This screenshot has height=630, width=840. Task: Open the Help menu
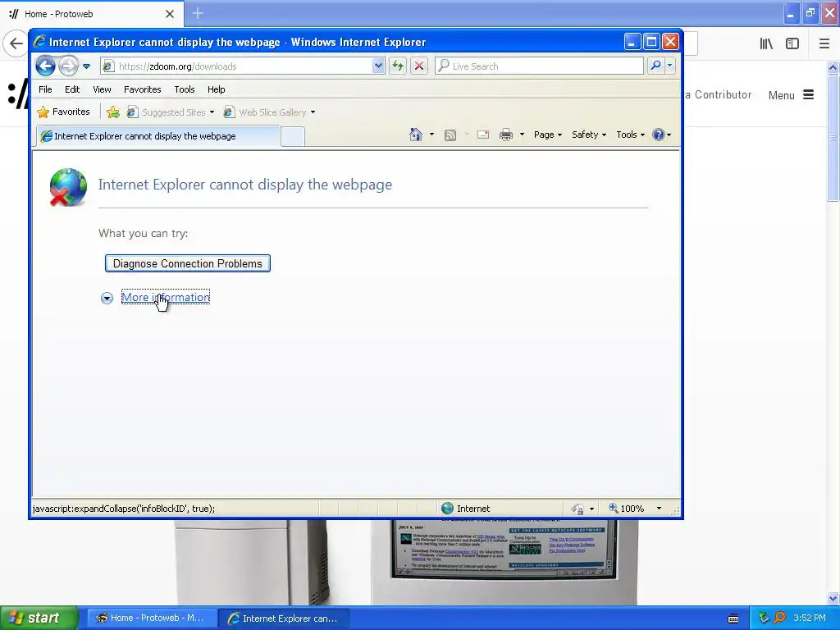click(x=217, y=89)
